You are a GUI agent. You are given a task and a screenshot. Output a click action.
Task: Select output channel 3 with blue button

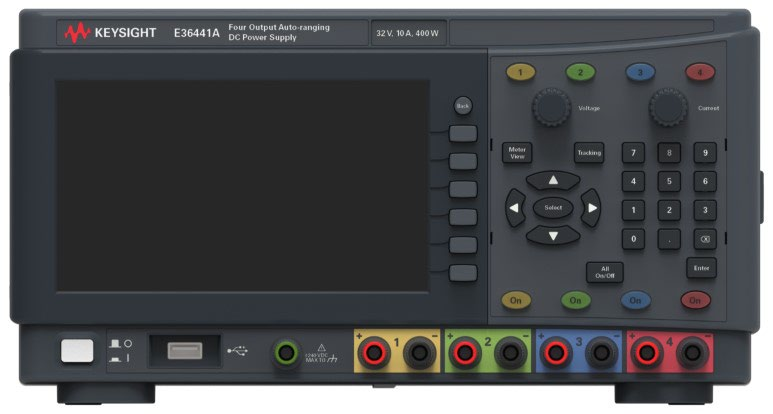coord(639,72)
